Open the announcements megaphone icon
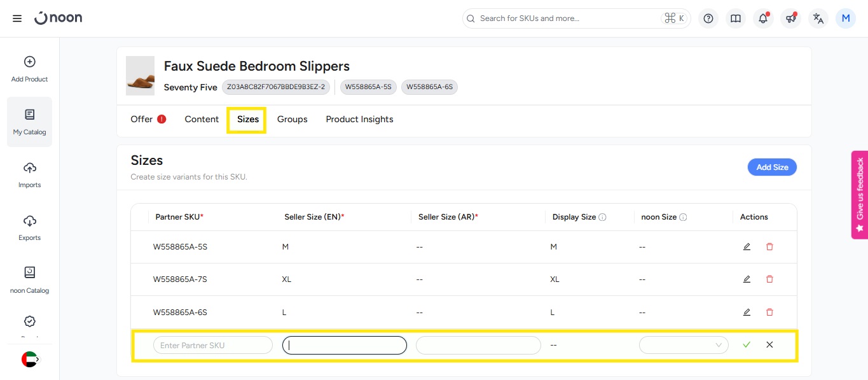Screen dimensions: 868x380 [790, 18]
